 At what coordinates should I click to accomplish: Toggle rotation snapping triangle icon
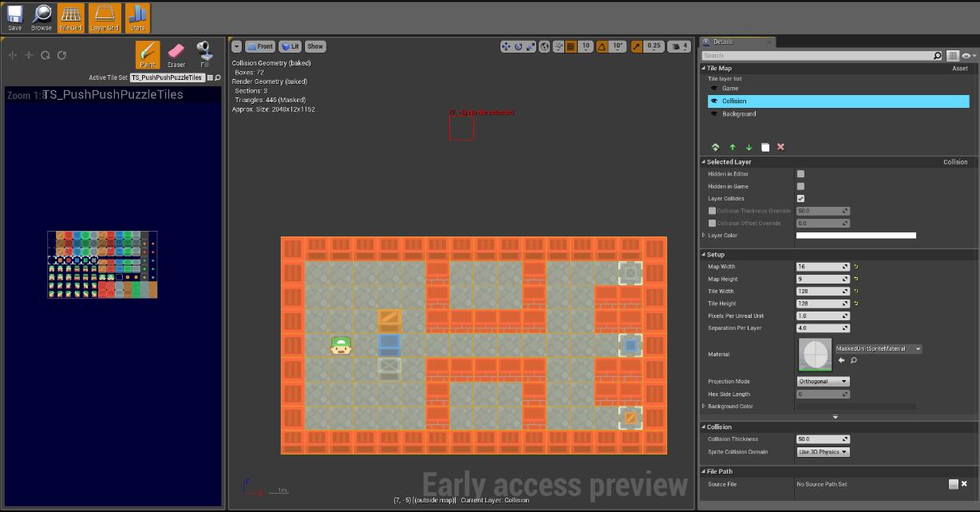(603, 46)
